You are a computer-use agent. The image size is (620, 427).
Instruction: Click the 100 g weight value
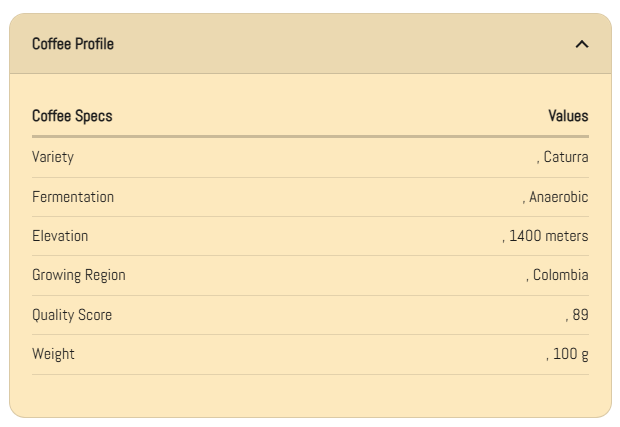pyautogui.click(x=570, y=354)
